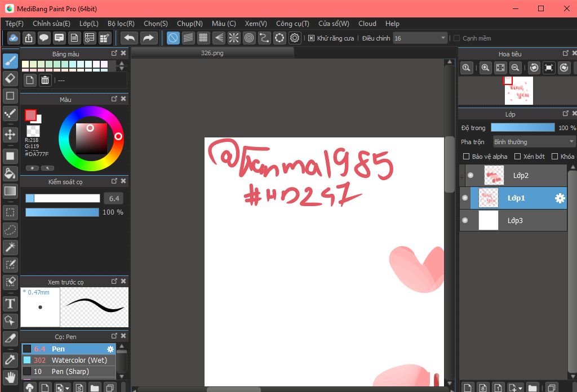Viewport: 577px width, 392px height.
Task: Enable radial snap guide
Action: tap(234, 38)
